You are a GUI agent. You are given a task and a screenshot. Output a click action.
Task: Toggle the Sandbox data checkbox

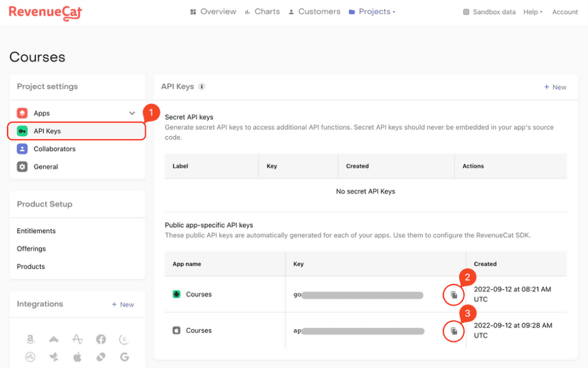466,12
